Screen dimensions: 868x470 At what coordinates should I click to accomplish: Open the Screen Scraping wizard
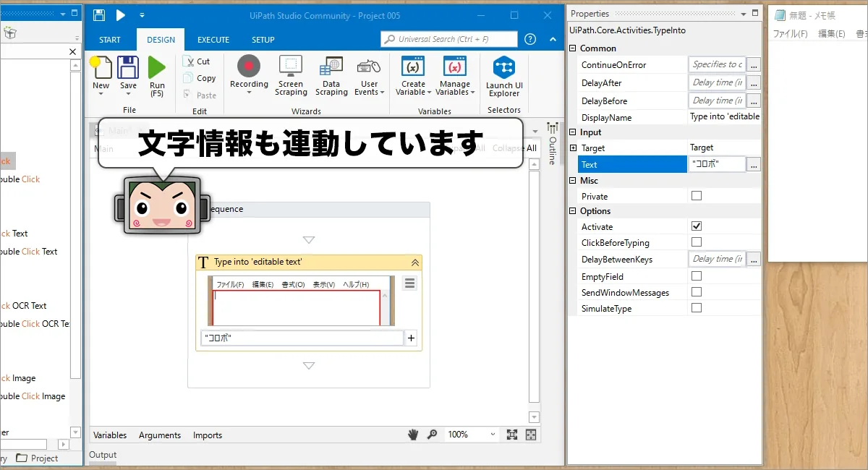[x=291, y=76]
